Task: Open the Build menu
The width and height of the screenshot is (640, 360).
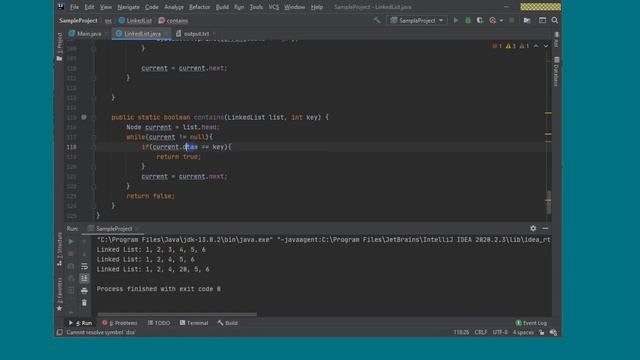Action: pos(222,7)
